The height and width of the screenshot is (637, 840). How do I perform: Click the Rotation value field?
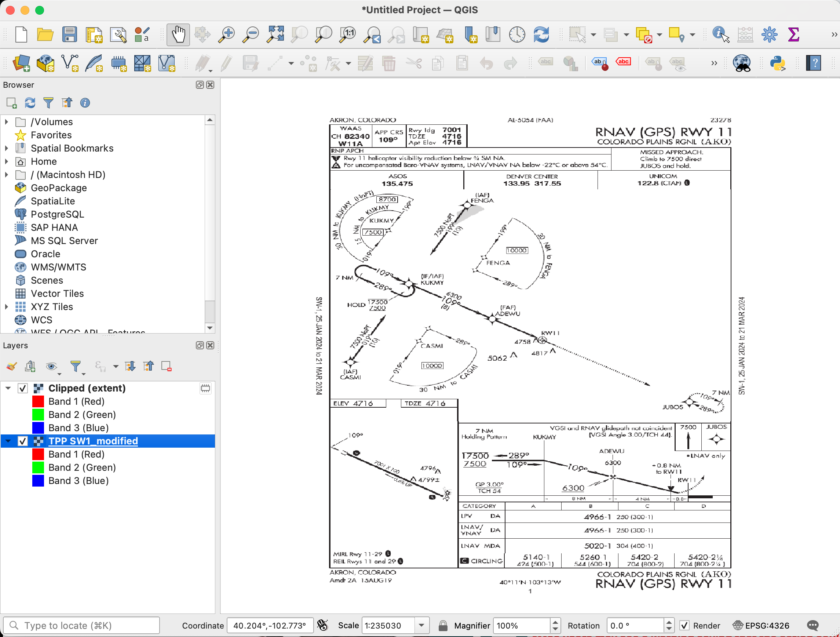pyautogui.click(x=635, y=625)
